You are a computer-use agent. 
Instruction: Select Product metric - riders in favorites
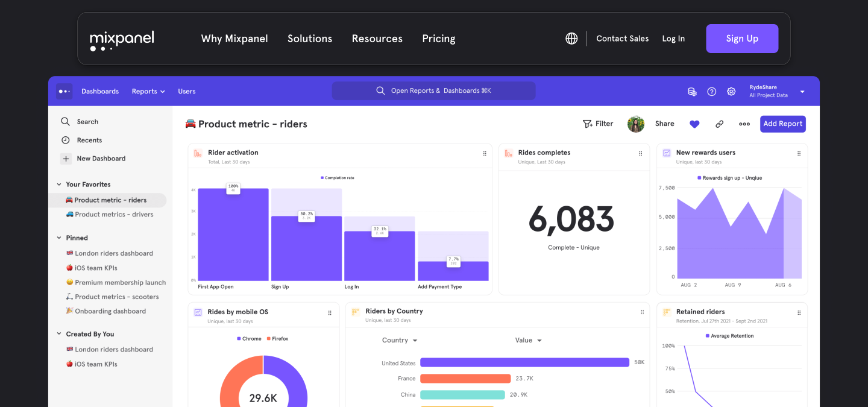[x=107, y=200]
